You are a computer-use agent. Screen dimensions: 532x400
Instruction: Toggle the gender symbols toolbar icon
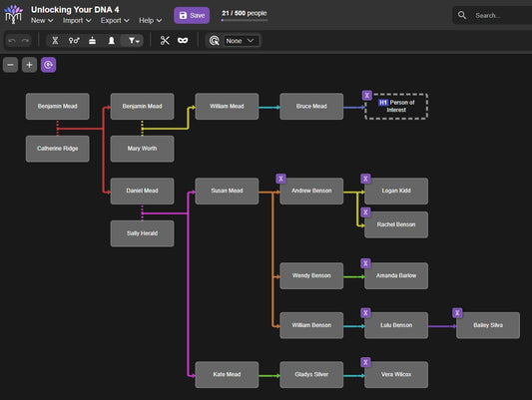tap(74, 41)
